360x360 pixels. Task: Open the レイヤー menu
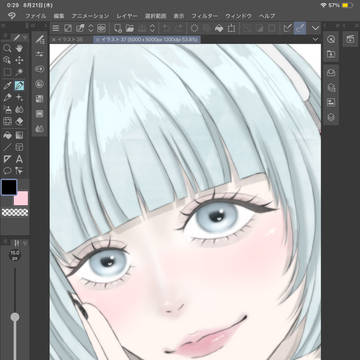point(127,16)
